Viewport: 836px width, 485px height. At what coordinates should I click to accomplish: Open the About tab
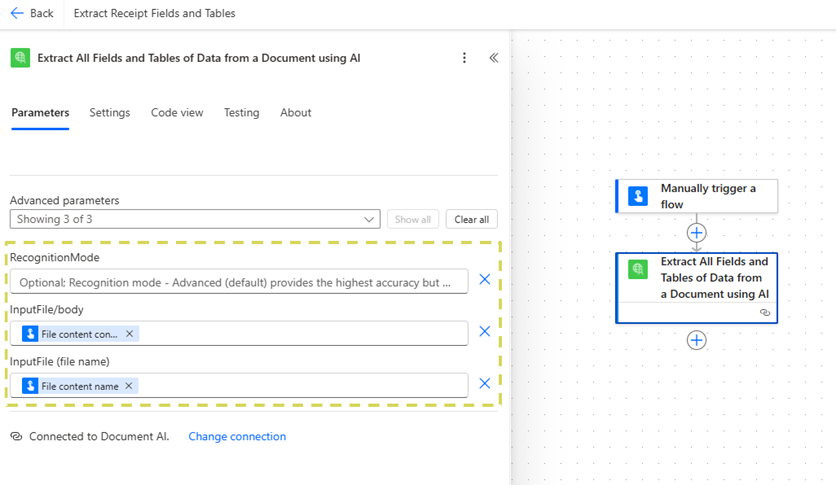pyautogui.click(x=295, y=113)
